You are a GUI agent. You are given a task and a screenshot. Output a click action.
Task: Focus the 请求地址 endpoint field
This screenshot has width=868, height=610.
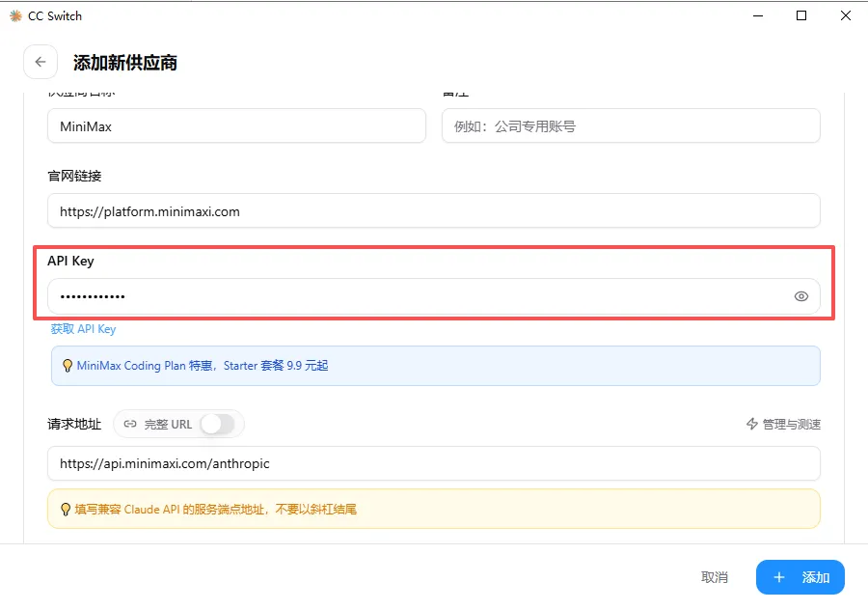(433, 463)
